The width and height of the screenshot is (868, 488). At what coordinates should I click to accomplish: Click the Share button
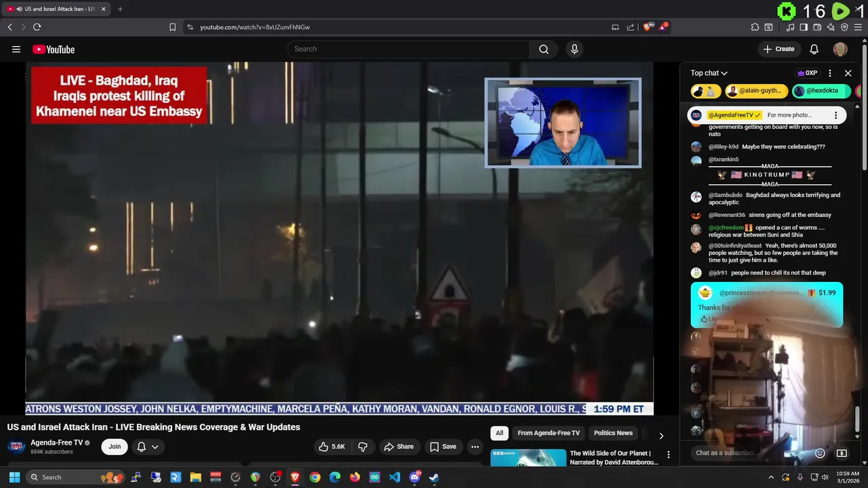[x=399, y=447]
